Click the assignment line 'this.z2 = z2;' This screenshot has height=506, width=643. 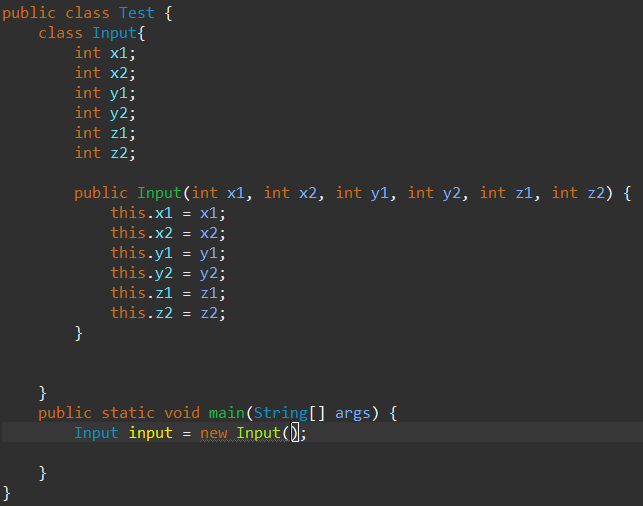(168, 313)
